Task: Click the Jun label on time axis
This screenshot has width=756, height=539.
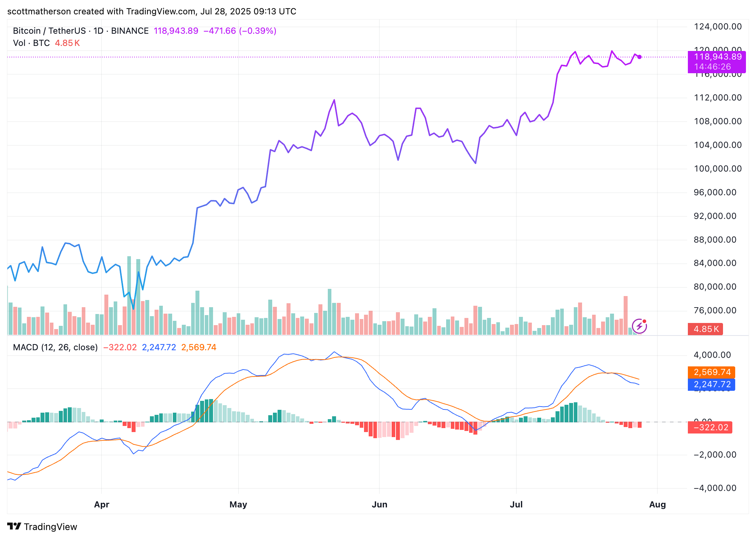Action: 379,505
